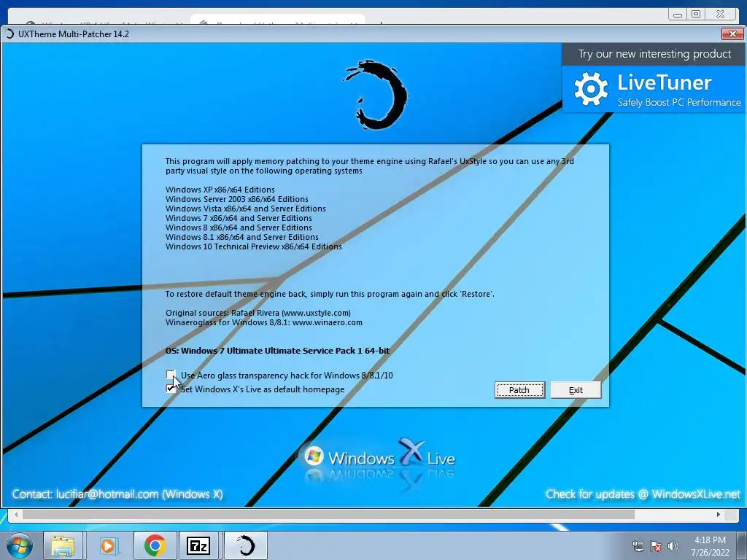Select UXTheme Multi-Patcher taskbar button
Image resolution: width=747 pixels, height=560 pixels.
click(245, 545)
